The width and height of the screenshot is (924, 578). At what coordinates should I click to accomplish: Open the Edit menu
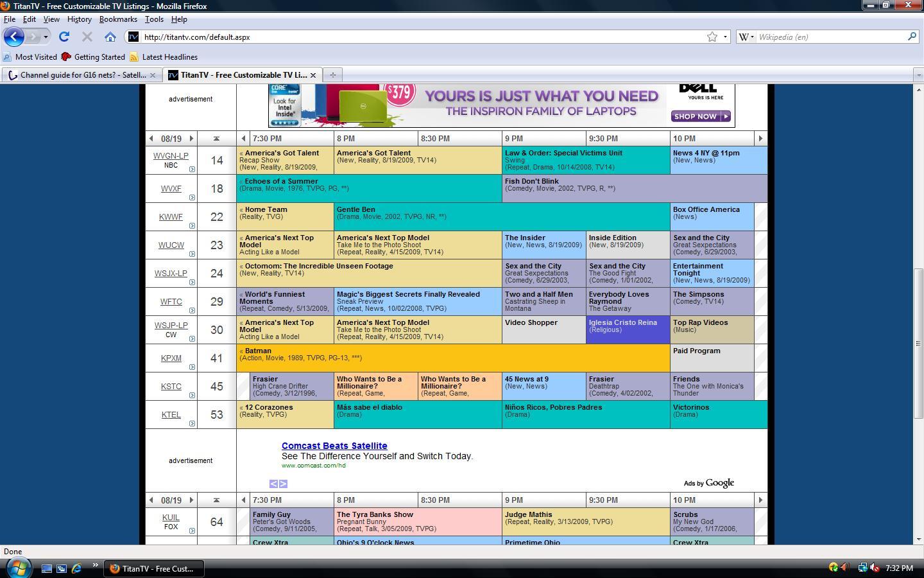pyautogui.click(x=30, y=19)
